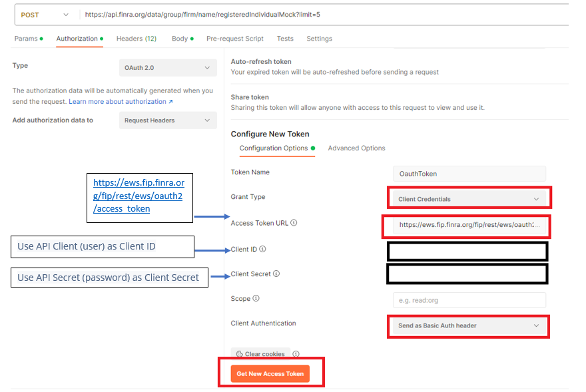Select the Advanced Options tab

pyautogui.click(x=356, y=148)
